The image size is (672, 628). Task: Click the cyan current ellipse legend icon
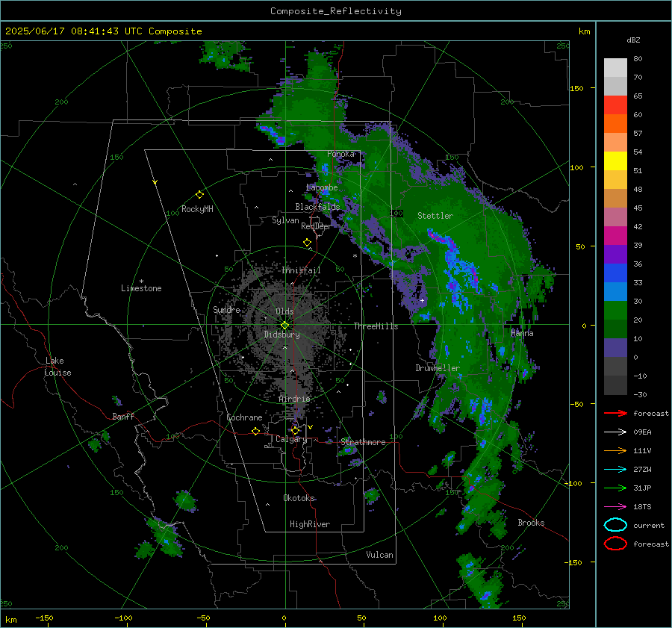pos(615,525)
